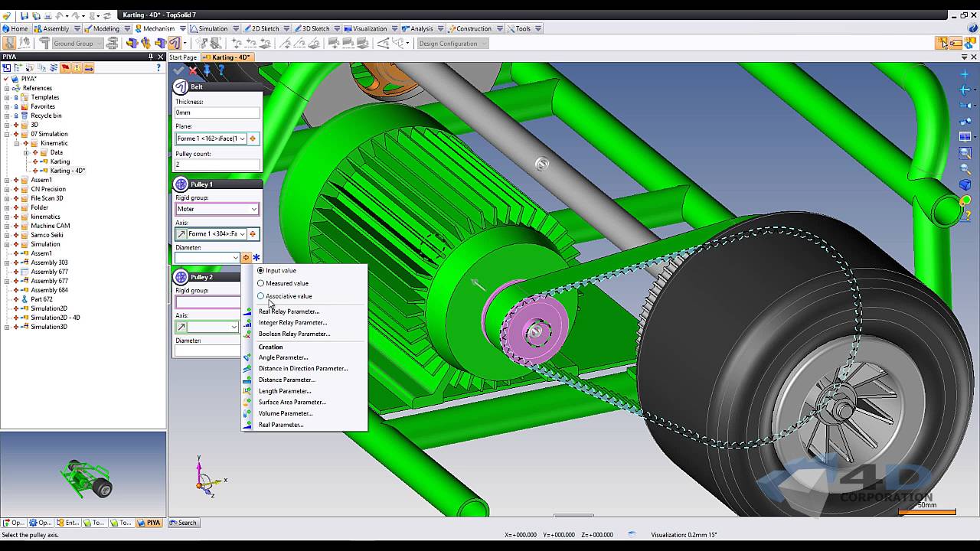980x551 pixels.
Task: Choose Distance in Direction Parameter... entry
Action: [x=303, y=368]
